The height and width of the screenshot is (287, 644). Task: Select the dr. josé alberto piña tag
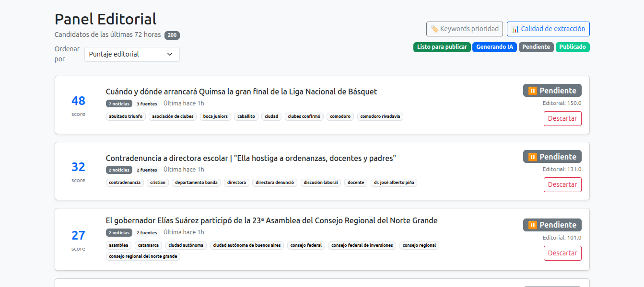[x=394, y=183]
